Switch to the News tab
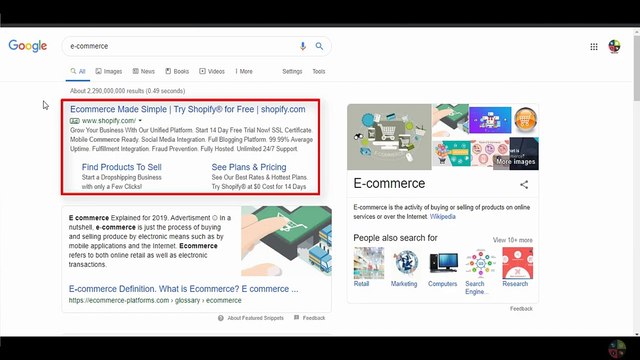Image resolution: width=640 pixels, height=360 pixels. [144, 71]
